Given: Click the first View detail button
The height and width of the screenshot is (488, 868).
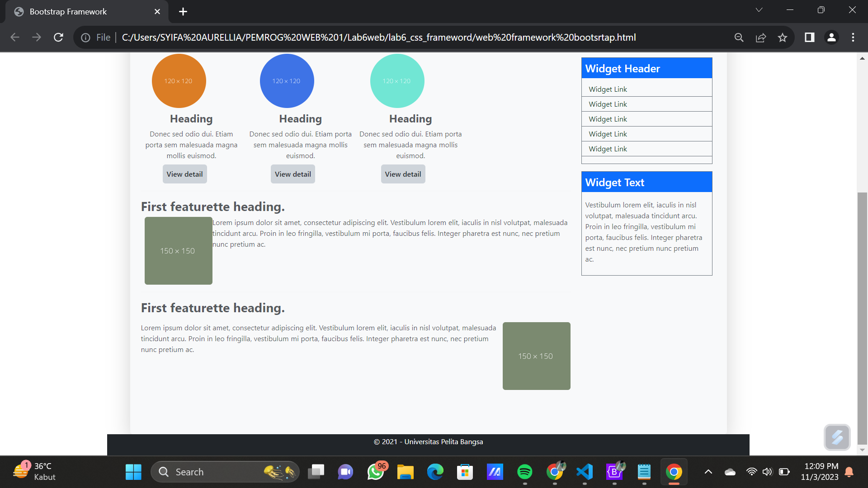Looking at the screenshot, I should (x=184, y=174).
